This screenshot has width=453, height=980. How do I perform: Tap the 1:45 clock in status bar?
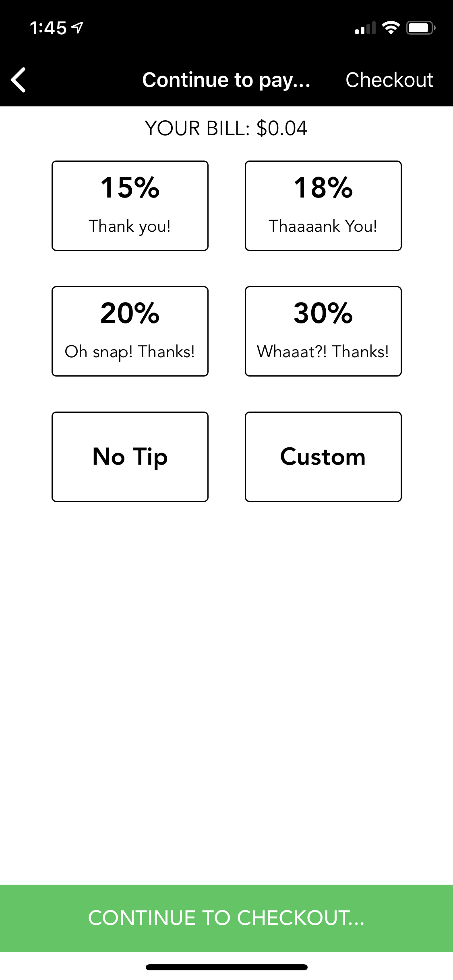pos(48,28)
